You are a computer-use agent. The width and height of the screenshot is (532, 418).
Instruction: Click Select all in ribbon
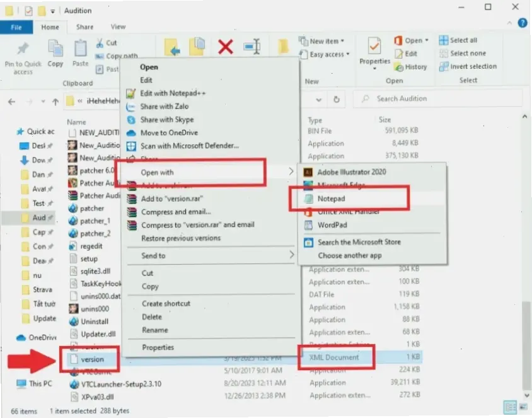pos(458,40)
